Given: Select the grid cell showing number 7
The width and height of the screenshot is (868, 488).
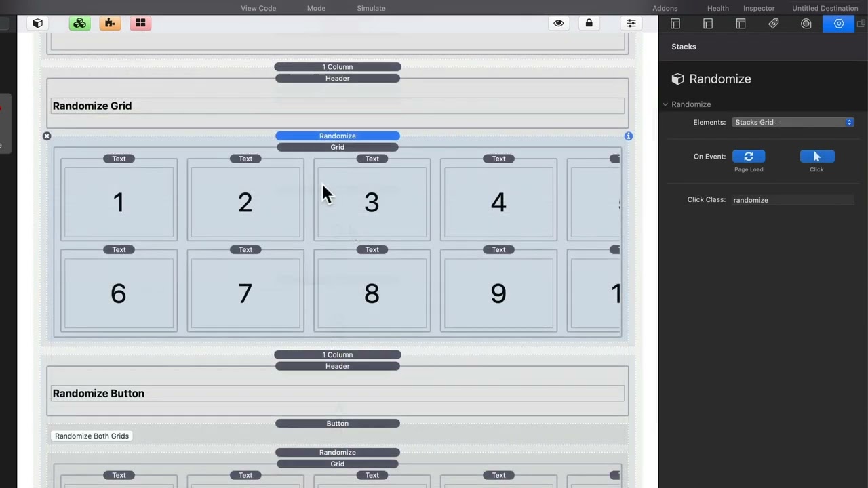Looking at the screenshot, I should click(245, 293).
